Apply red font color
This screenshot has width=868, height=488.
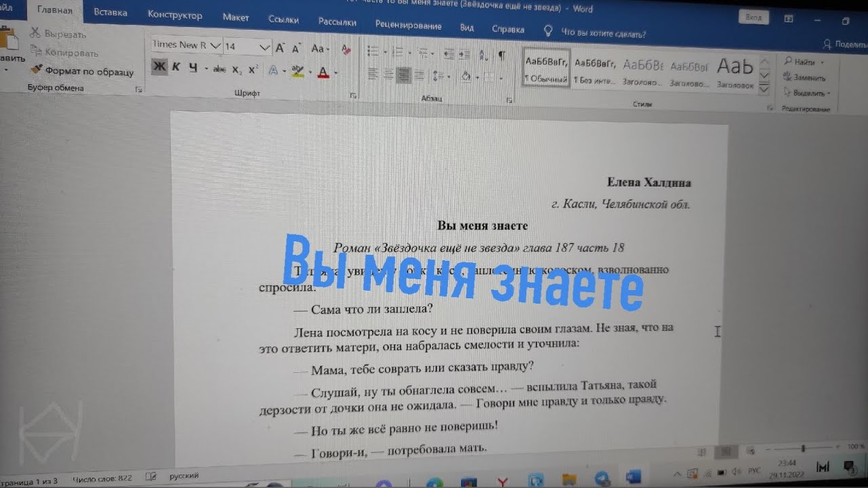tap(323, 72)
